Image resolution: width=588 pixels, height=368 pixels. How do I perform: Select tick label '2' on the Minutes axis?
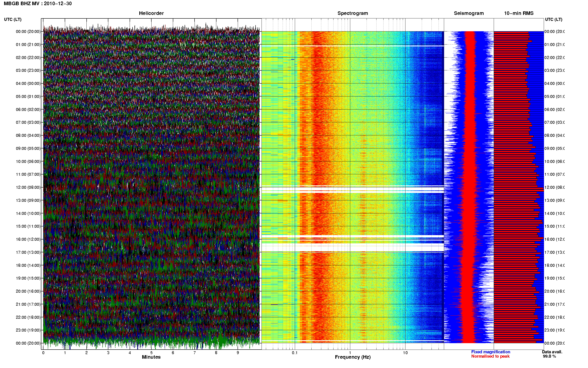coord(87,353)
